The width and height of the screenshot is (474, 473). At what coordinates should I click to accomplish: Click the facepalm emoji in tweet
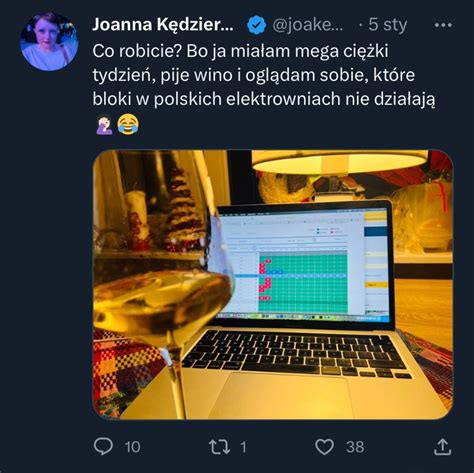104,124
